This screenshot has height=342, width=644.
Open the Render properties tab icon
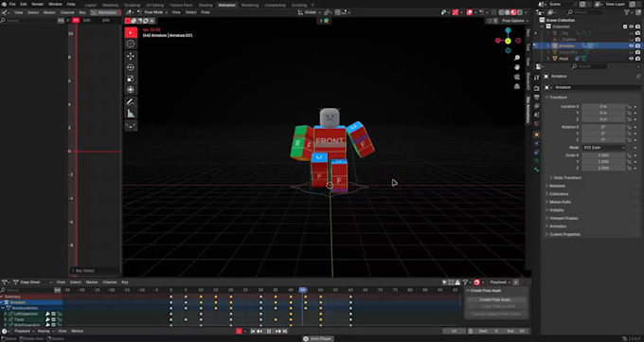(x=536, y=88)
